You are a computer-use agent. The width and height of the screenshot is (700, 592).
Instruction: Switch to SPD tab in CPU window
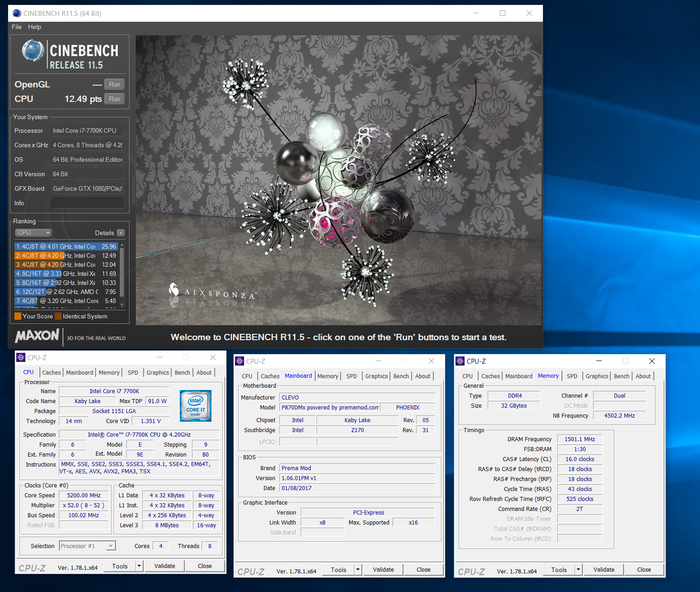click(133, 372)
